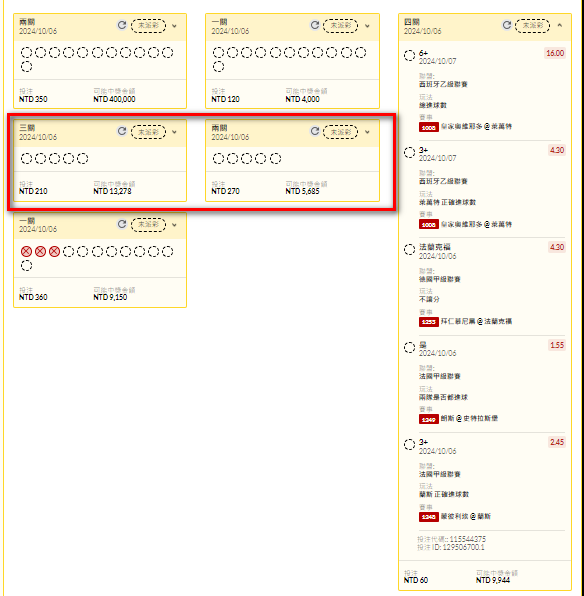Select potential payout NTD 9,944

[x=493, y=580]
